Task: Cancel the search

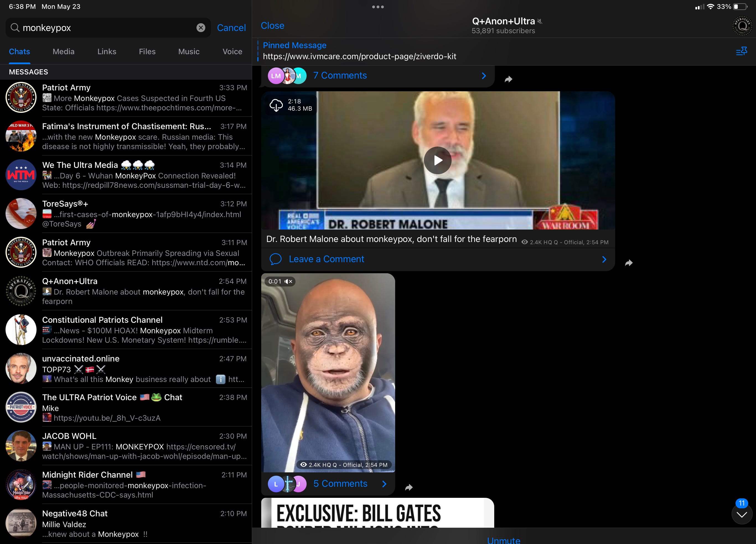Action: point(231,28)
